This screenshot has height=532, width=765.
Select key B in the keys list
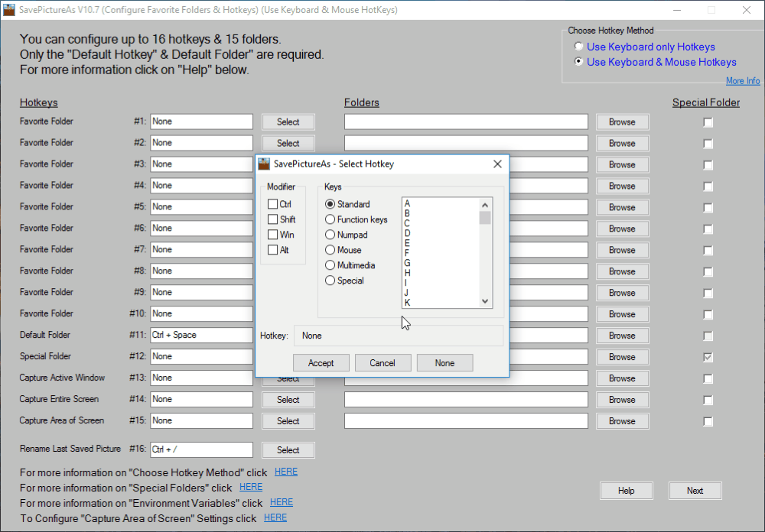click(407, 213)
